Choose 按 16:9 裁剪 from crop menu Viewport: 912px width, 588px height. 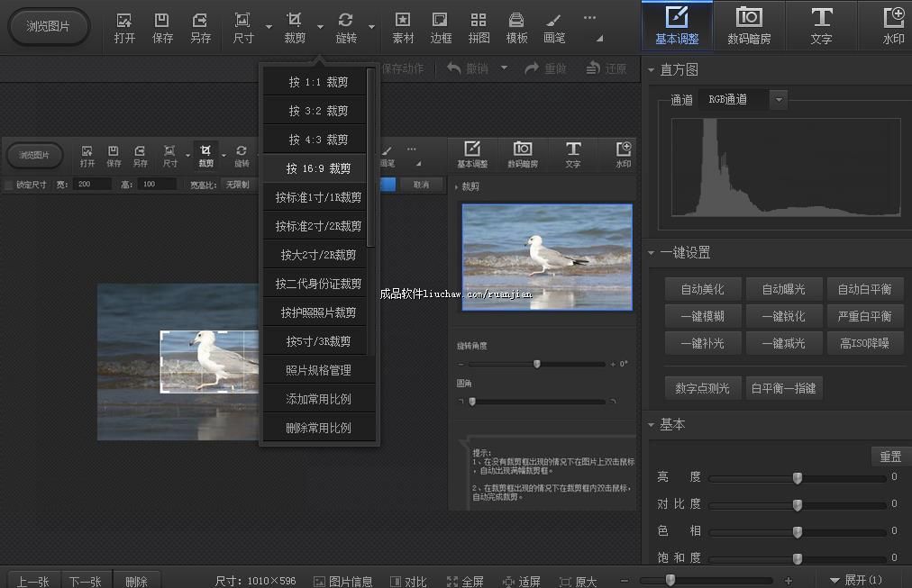coord(318,168)
